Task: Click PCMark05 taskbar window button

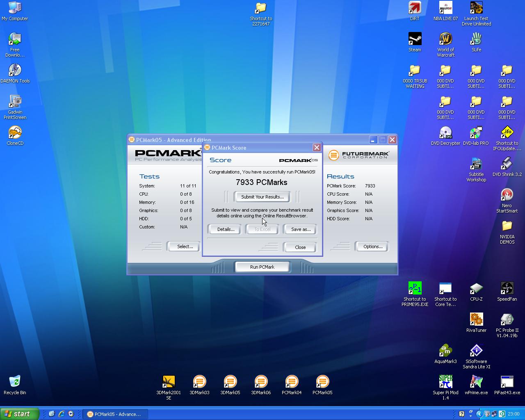Action: 115,414
